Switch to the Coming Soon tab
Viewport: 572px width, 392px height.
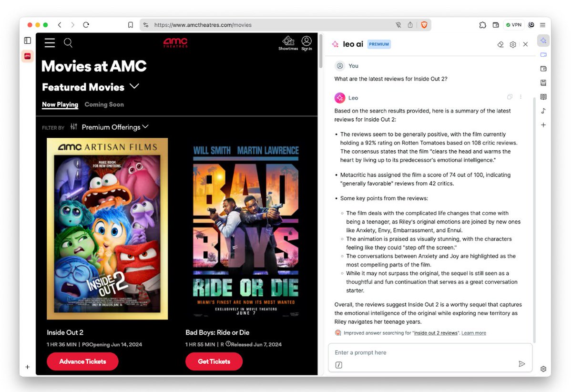[104, 104]
